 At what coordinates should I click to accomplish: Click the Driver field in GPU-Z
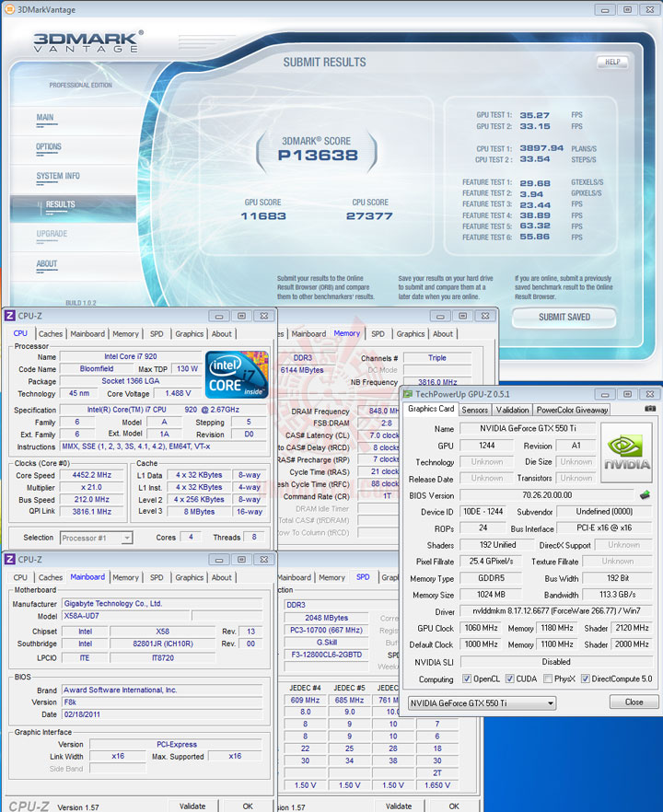point(556,611)
